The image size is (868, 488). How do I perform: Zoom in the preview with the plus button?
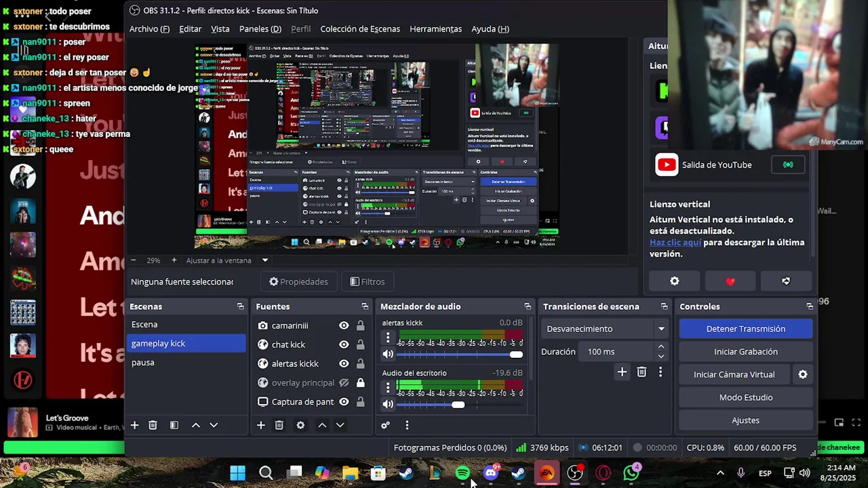[x=174, y=260]
